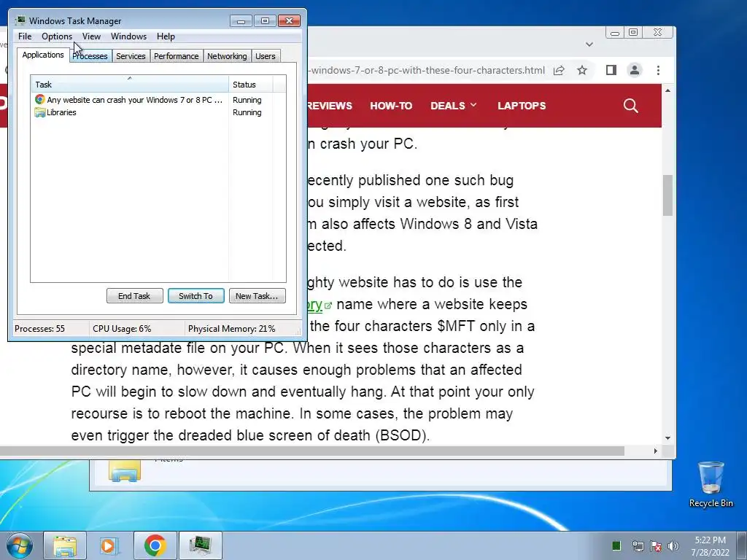Open the Action Center flag icon

tap(656, 546)
